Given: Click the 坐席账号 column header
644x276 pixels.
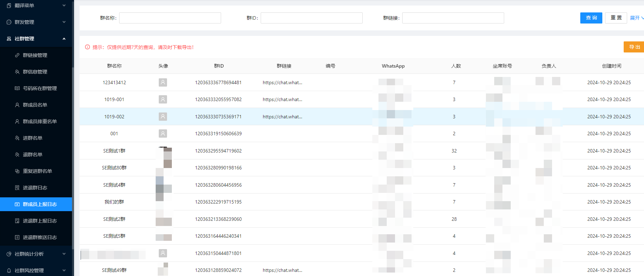Looking at the screenshot, I should [x=502, y=66].
